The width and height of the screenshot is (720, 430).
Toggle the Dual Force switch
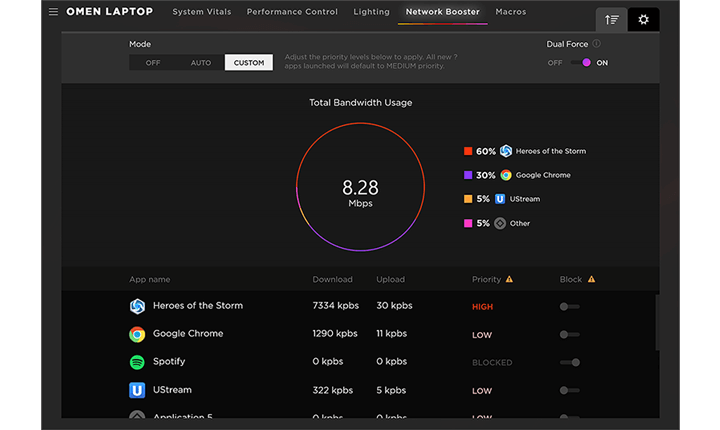[x=581, y=63]
